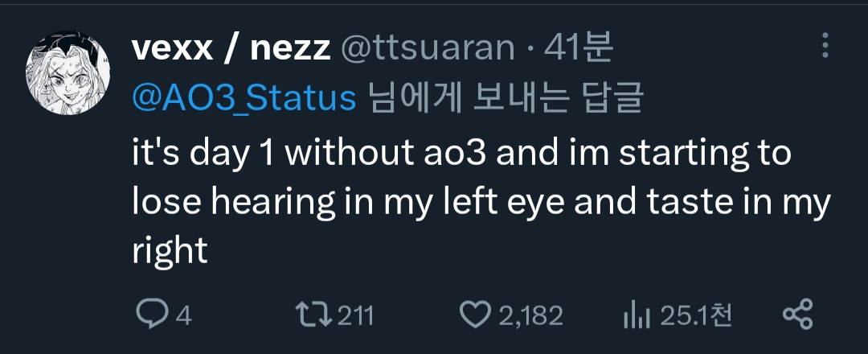868x354 pixels.
Task: Tap the share icon on the tweet
Action: (797, 315)
